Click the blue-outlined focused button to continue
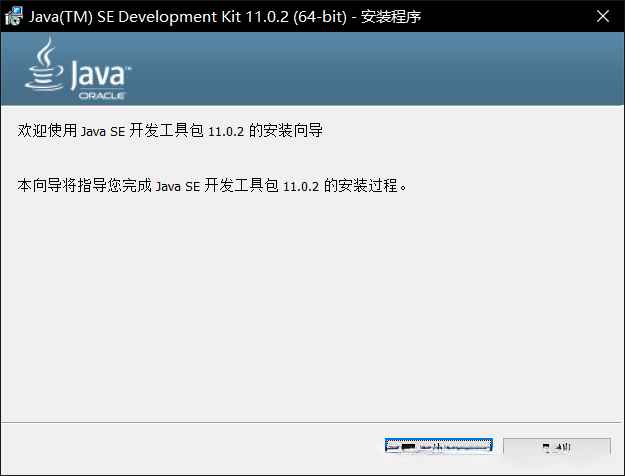Screen dimensions: 625x476 (x=438, y=446)
